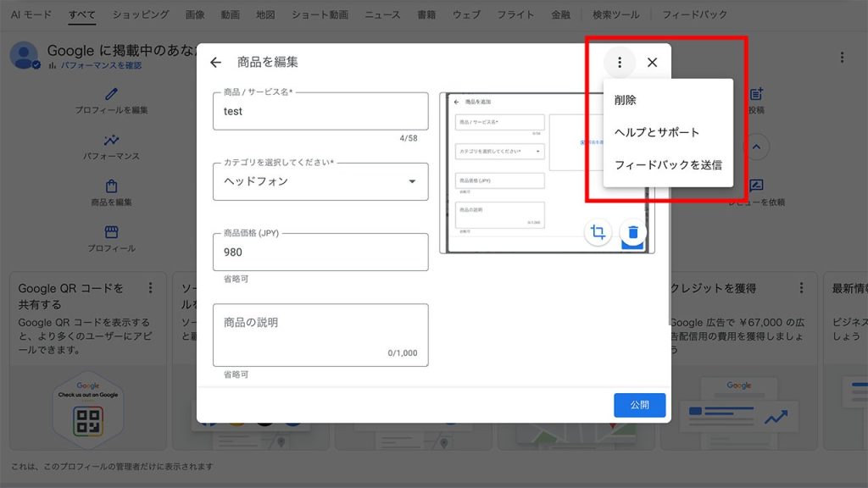
Task: Click the 商品価格 (JPY) field showing 980
Action: [x=320, y=252]
